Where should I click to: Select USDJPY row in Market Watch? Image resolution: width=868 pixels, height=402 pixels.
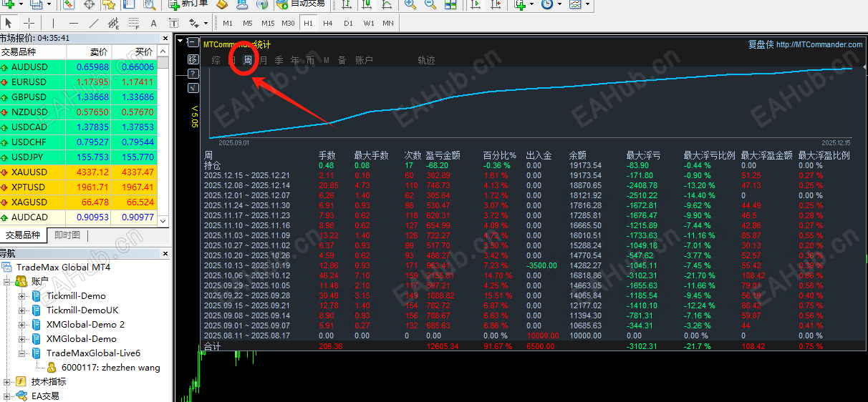[78, 157]
